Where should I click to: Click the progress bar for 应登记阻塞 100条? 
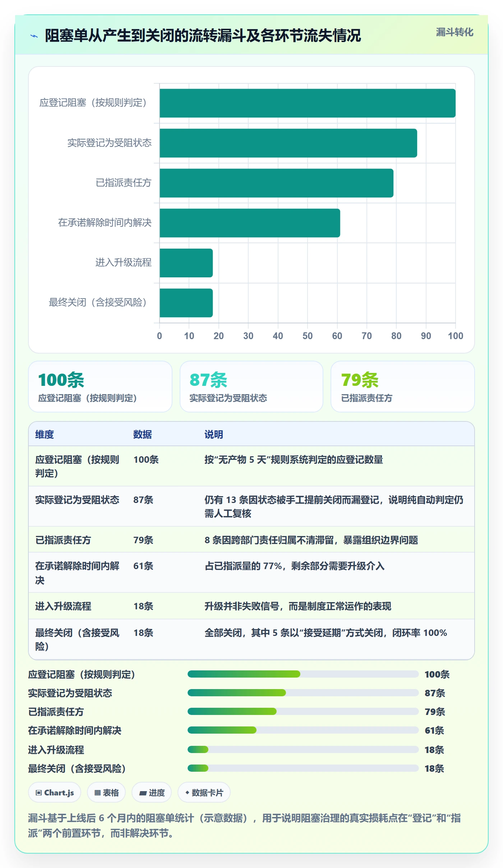[303, 674]
